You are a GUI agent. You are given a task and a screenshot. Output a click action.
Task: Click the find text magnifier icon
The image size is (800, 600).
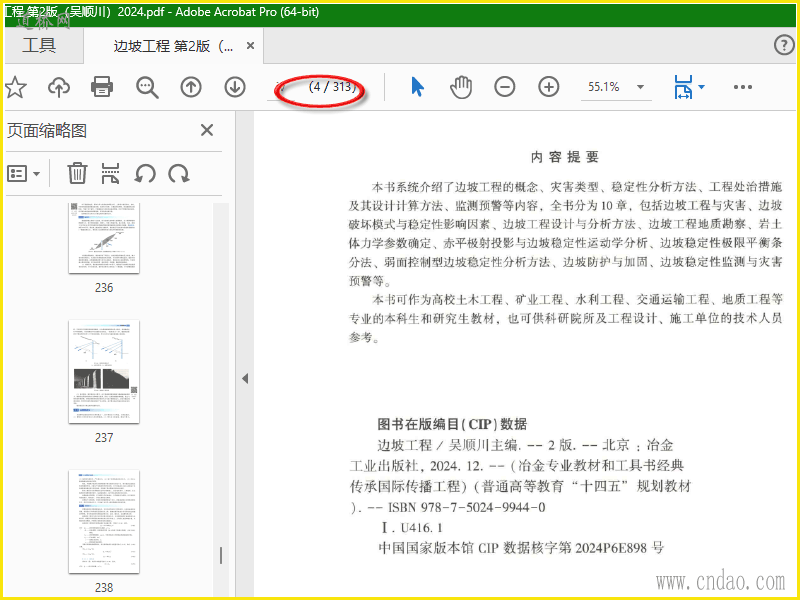click(147, 87)
